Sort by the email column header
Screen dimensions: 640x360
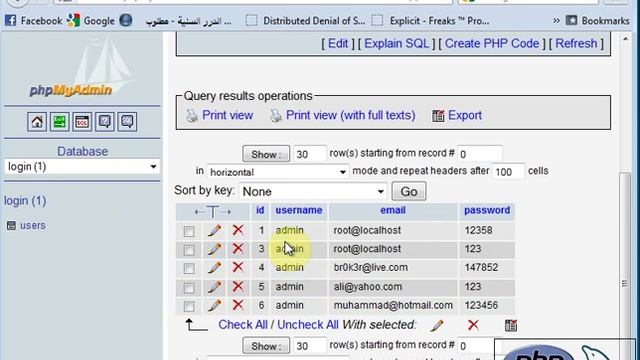[x=393, y=210]
